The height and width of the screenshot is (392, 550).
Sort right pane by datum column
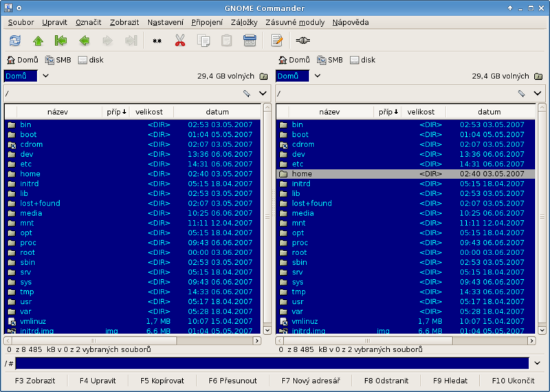click(x=490, y=112)
